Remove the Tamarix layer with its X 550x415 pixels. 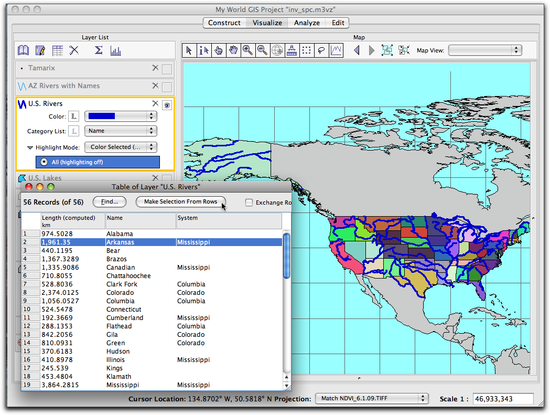pyautogui.click(x=155, y=68)
